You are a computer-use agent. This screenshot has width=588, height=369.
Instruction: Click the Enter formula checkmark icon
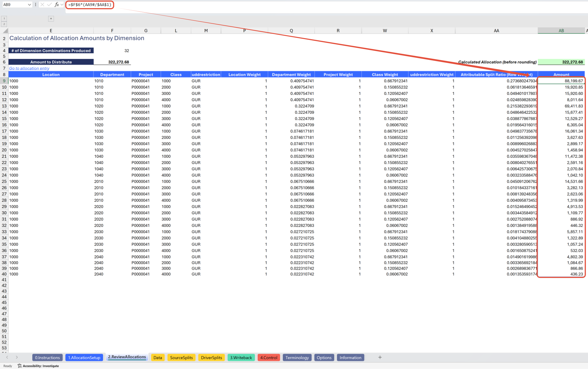[x=49, y=5]
